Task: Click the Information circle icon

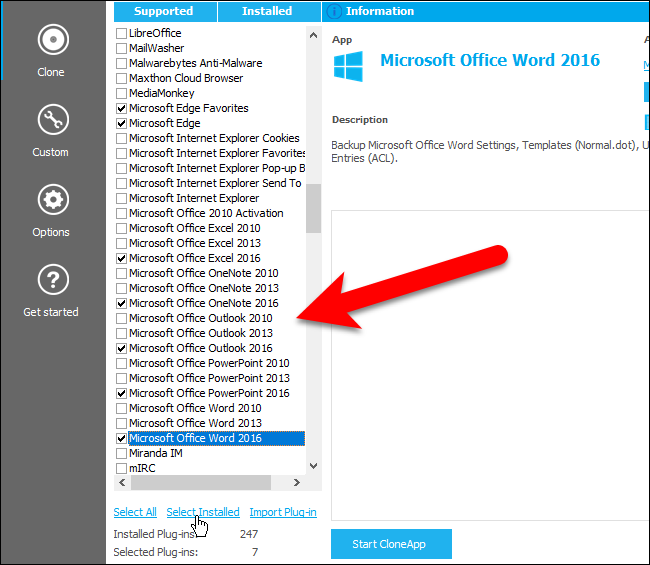Action: [334, 11]
